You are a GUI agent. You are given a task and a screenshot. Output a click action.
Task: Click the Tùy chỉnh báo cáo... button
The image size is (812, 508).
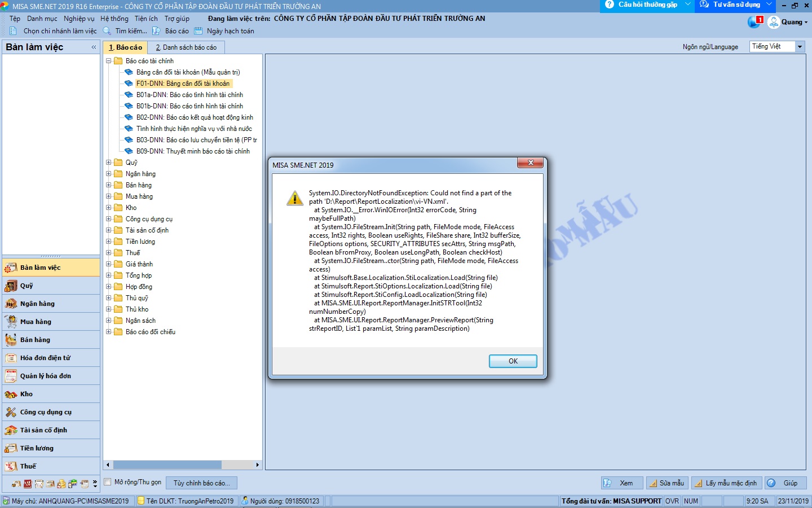(x=201, y=483)
